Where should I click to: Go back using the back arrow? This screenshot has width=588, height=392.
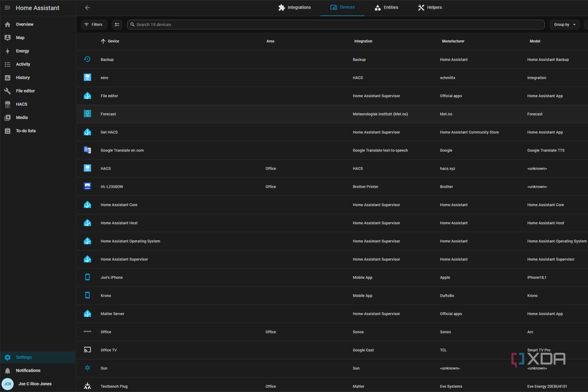[87, 7]
